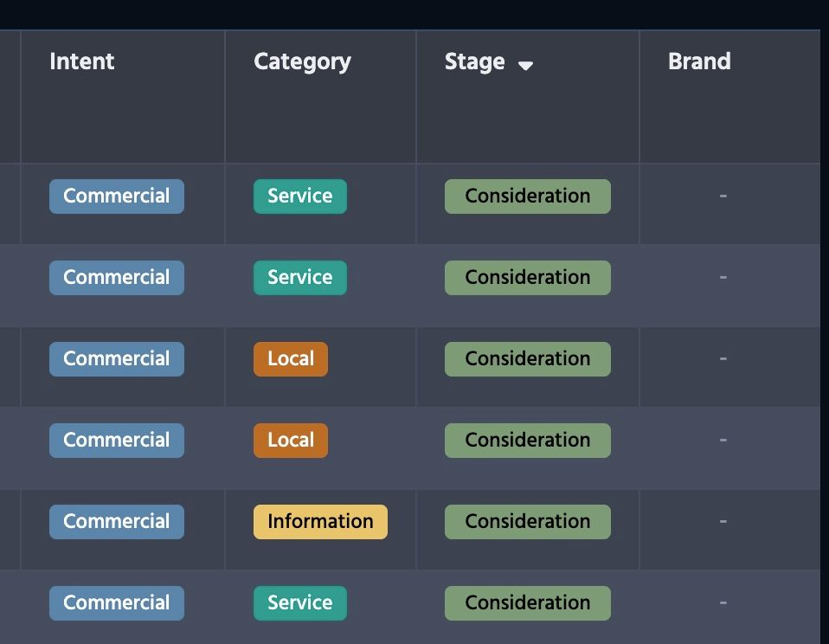Click the Brand column header

pyautogui.click(x=699, y=61)
